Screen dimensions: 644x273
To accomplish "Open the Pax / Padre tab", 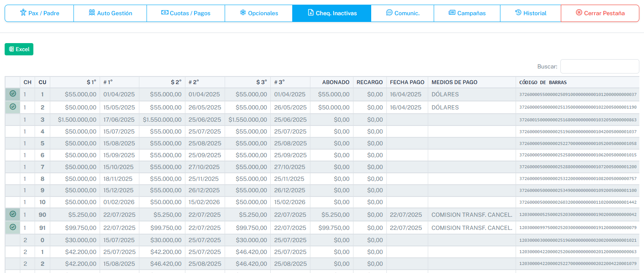I will [x=39, y=13].
